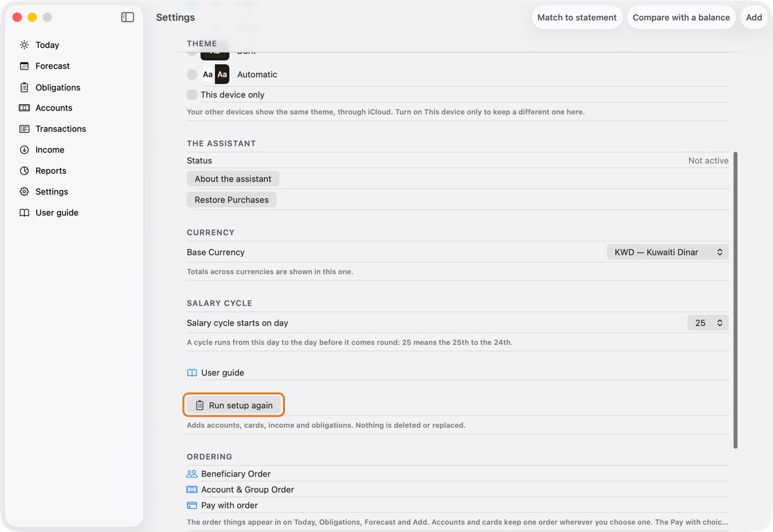The height and width of the screenshot is (532, 773).
Task: Click the Accounts banknote icon in sidebar
Action: coord(24,108)
